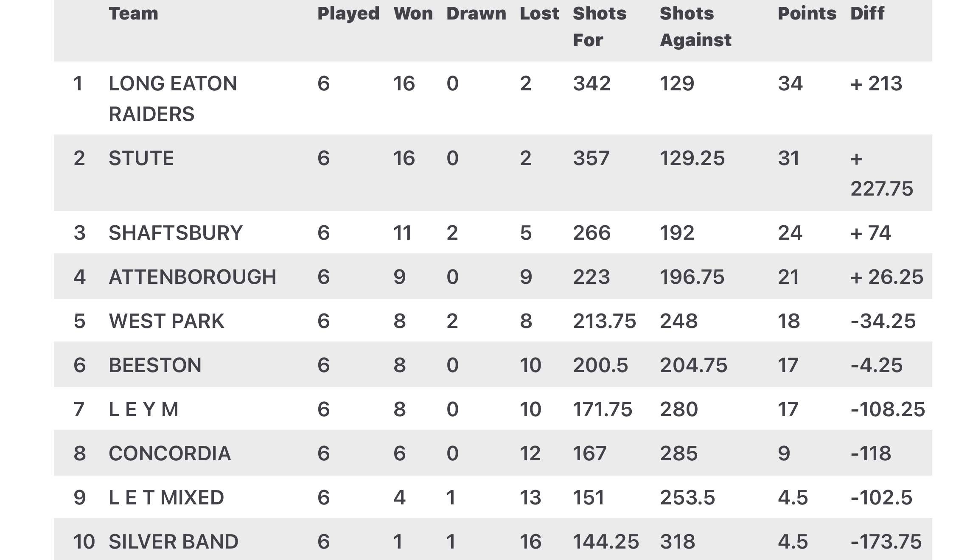The height and width of the screenshot is (560, 970).
Task: Click the STUTE team name
Action: pyautogui.click(x=141, y=158)
